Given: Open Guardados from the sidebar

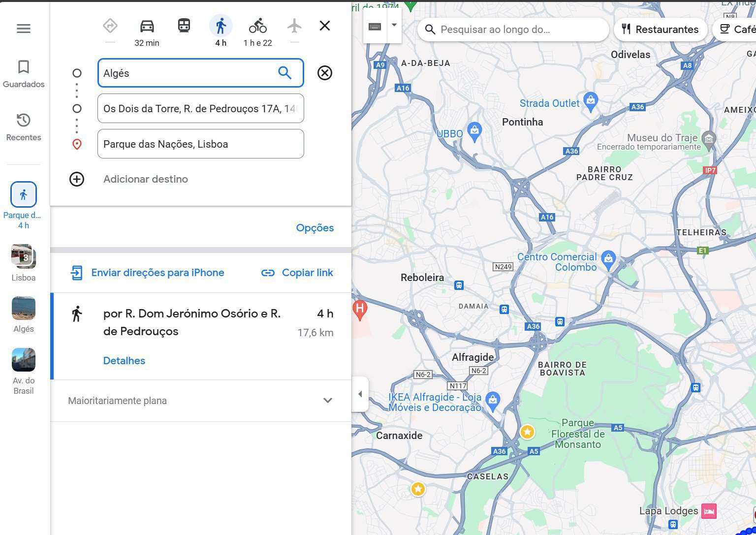Looking at the screenshot, I should pyautogui.click(x=23, y=73).
